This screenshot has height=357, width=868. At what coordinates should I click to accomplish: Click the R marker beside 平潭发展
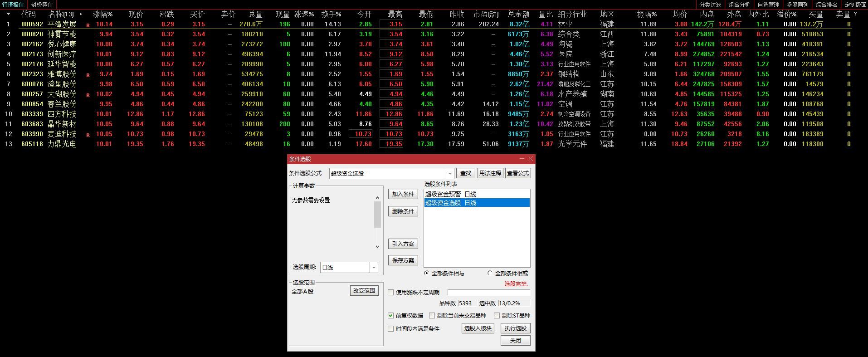[x=88, y=25]
